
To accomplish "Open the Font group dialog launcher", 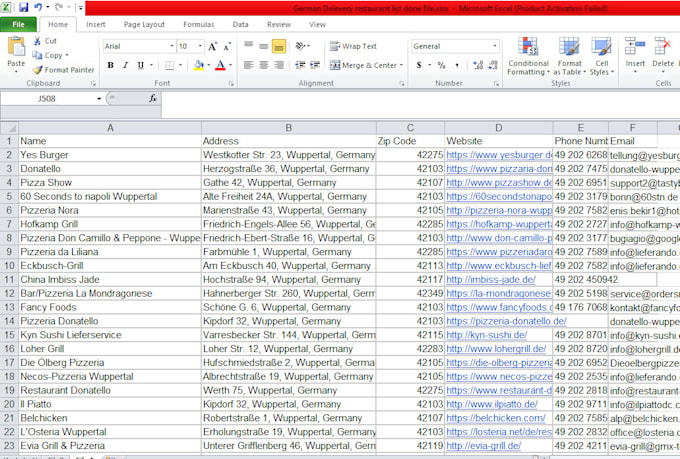I will point(231,83).
